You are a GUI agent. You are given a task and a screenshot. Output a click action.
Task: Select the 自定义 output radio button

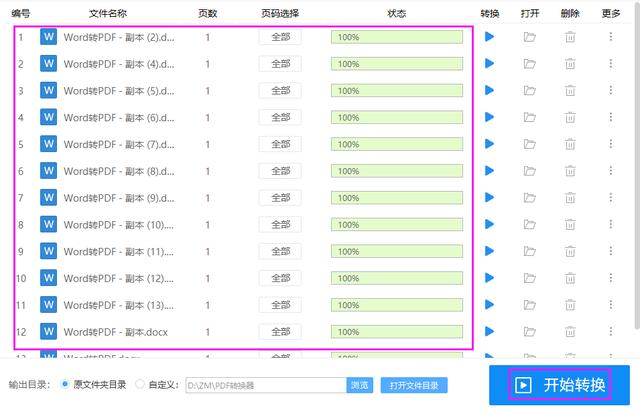(139, 384)
